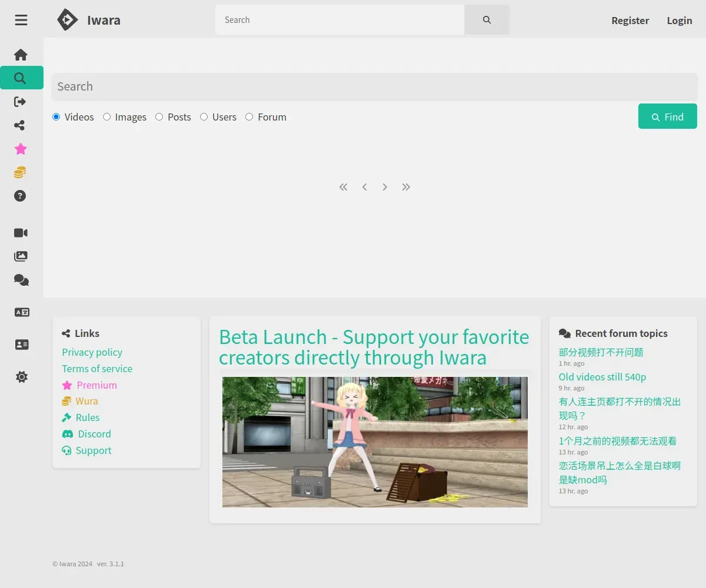Image resolution: width=706 pixels, height=588 pixels.
Task: Open forum topic '1个月之前的视频都无法观看'
Action: 618,441
